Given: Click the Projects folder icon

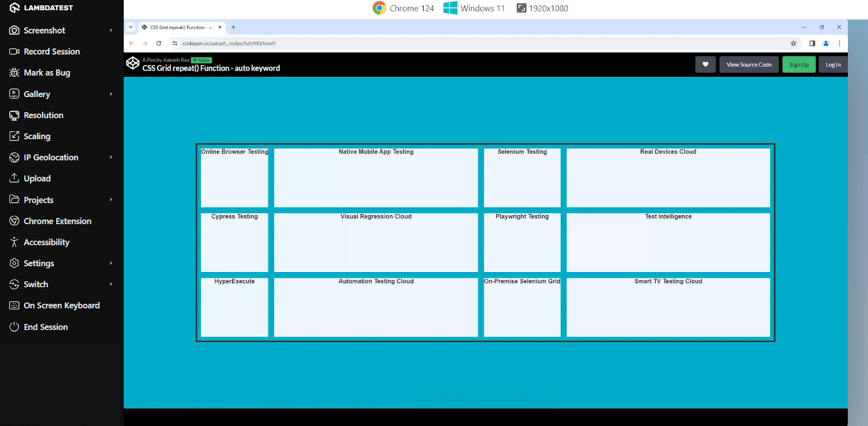Looking at the screenshot, I should pos(14,199).
